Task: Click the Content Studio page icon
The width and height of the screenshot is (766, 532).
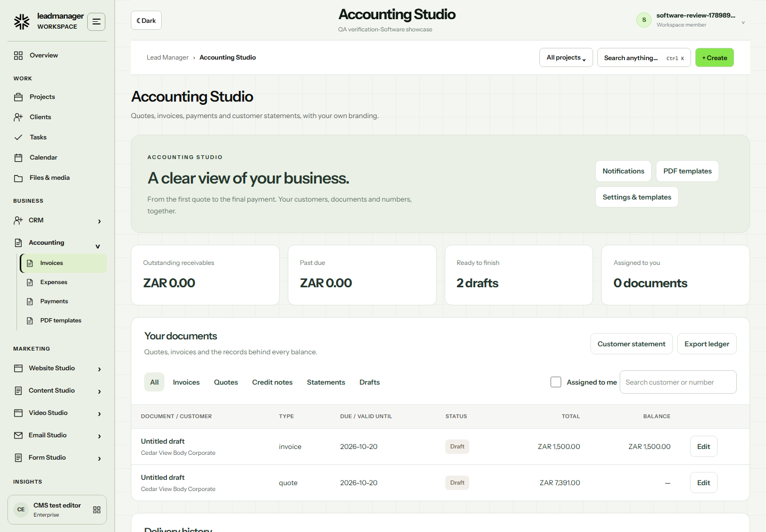Action: [x=19, y=390]
